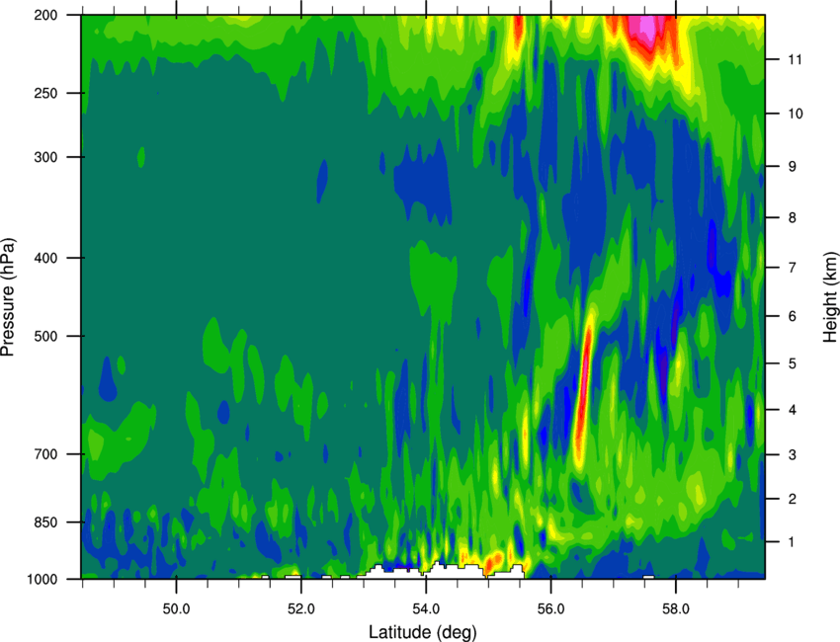Pick the 11 km height label

[795, 59]
